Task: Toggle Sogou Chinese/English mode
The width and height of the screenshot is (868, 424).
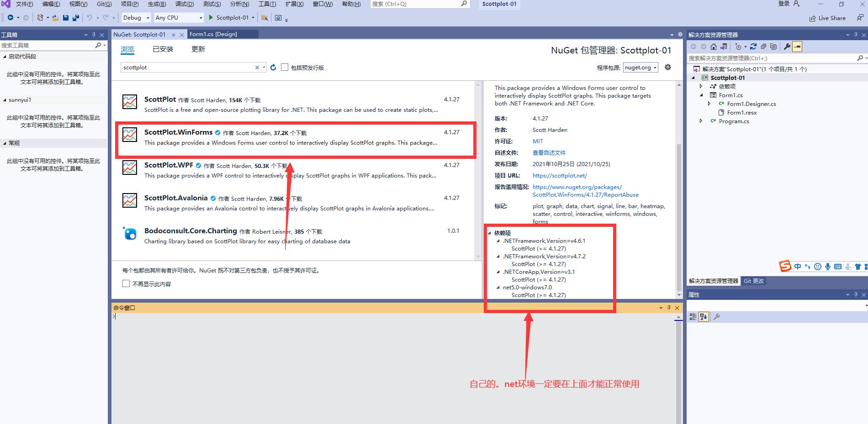Action: click(x=798, y=267)
